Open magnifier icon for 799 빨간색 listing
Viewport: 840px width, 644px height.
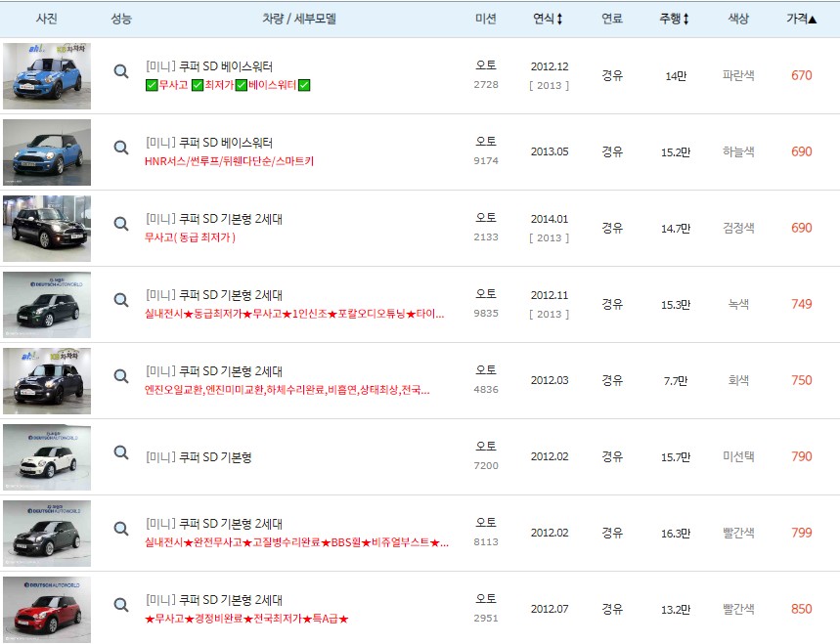(x=121, y=529)
